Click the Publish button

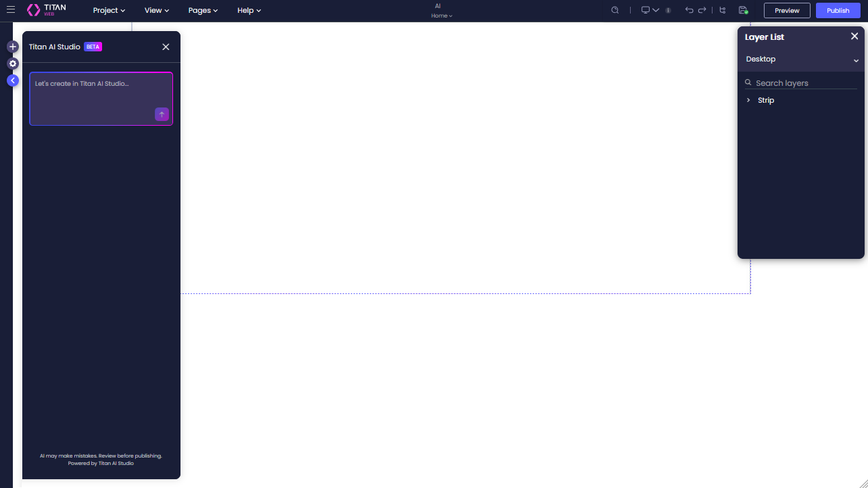click(x=838, y=10)
